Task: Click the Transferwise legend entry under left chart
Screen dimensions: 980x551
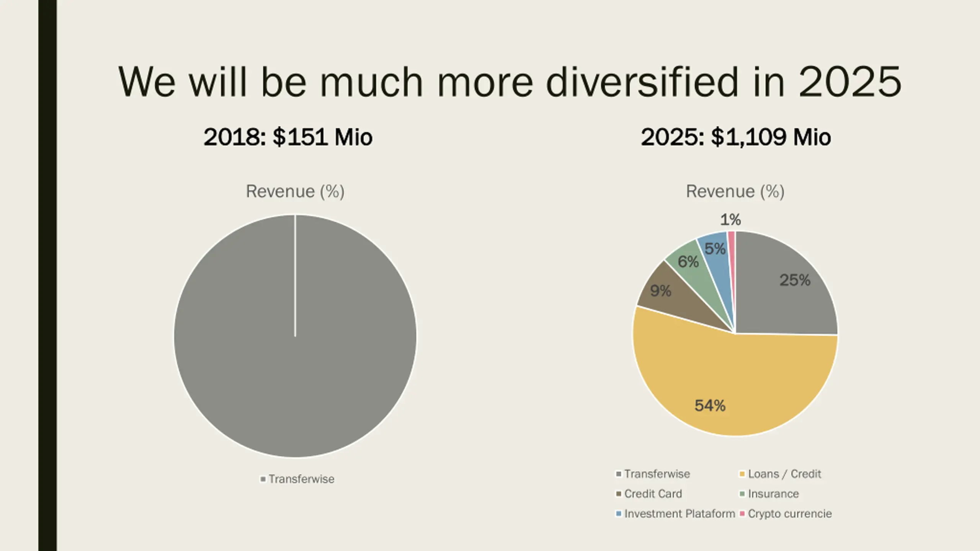Action: [301, 479]
